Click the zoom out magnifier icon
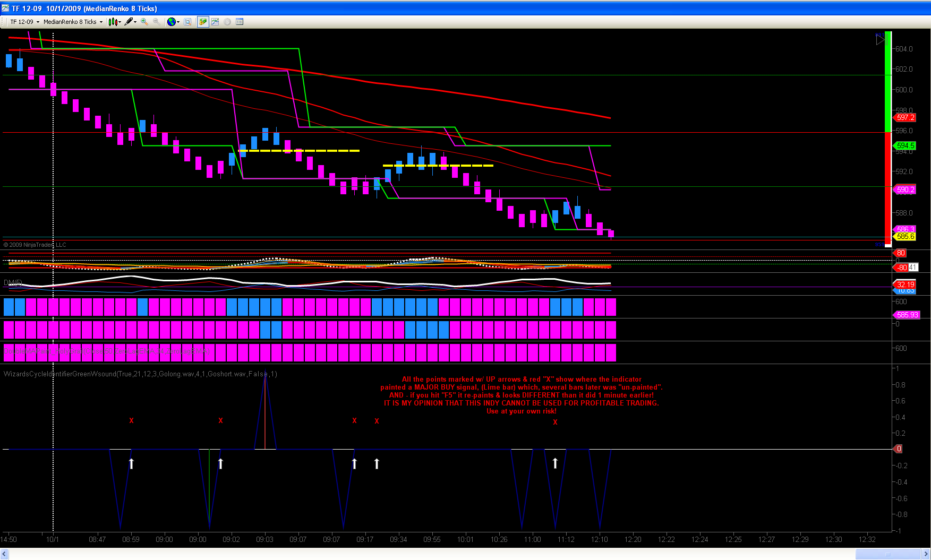Screen dimensions: 931x560 point(156,22)
